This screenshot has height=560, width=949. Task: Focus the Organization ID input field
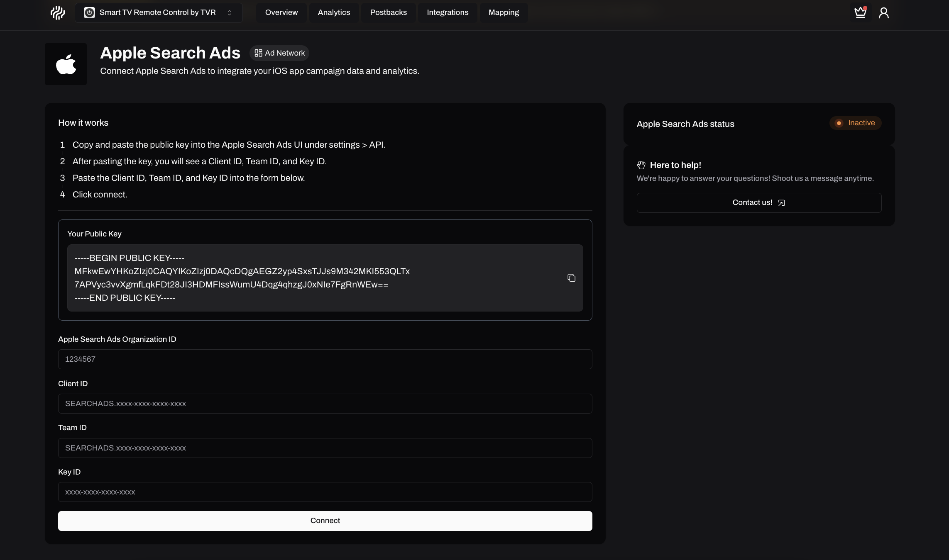point(325,359)
